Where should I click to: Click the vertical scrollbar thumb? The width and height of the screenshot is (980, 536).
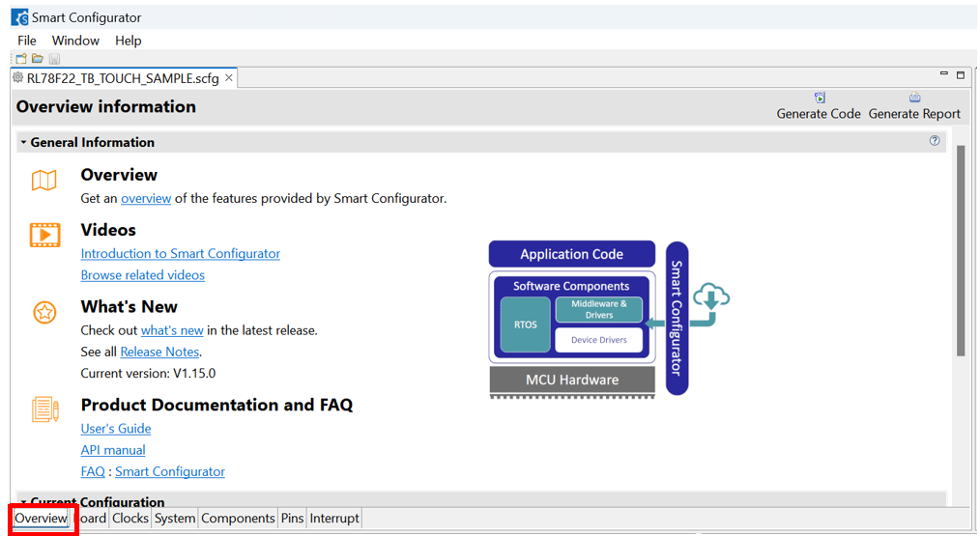[x=961, y=250]
